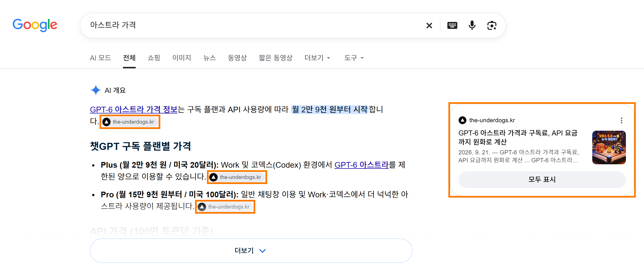Open the 이미지 tab
Image resolution: width=644 pixels, height=269 pixels.
182,58
